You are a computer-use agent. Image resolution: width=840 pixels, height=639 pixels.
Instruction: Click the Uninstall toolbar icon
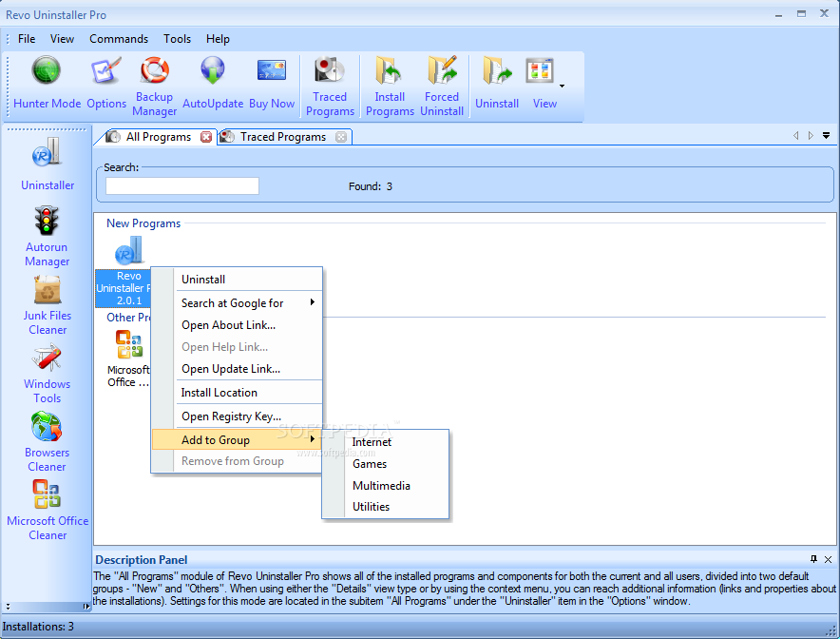tap(497, 70)
